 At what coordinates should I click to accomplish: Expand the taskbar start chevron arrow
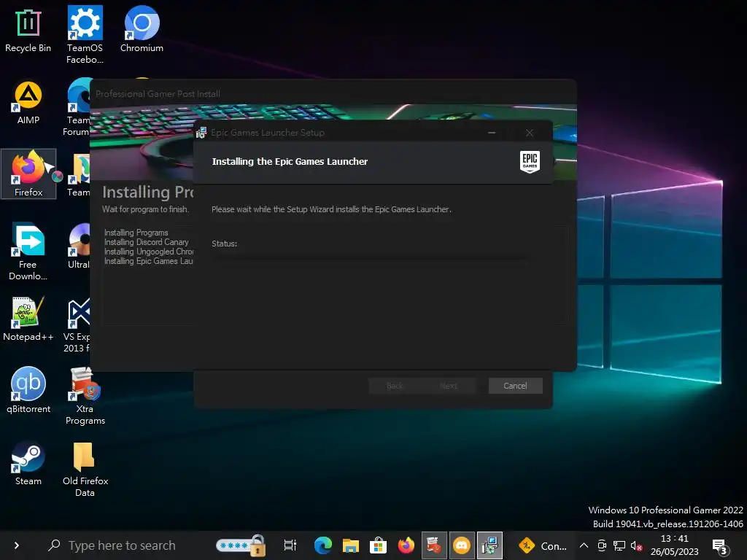click(17, 545)
